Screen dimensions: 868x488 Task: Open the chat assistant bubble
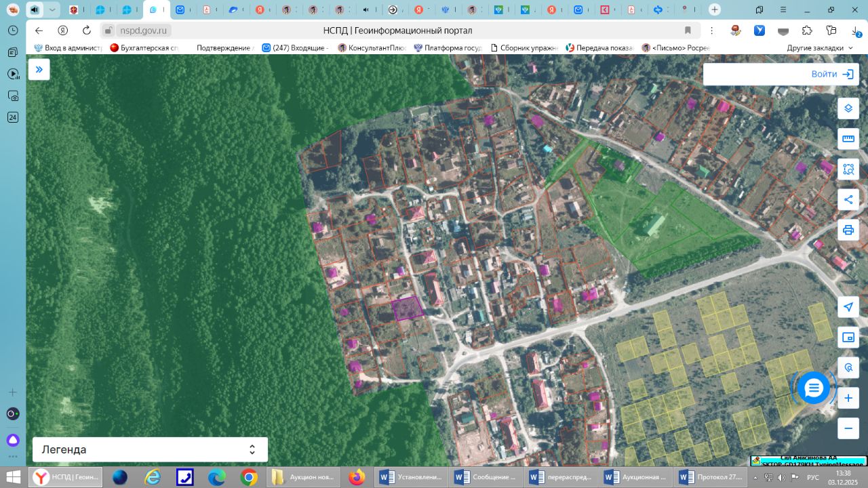pos(813,388)
